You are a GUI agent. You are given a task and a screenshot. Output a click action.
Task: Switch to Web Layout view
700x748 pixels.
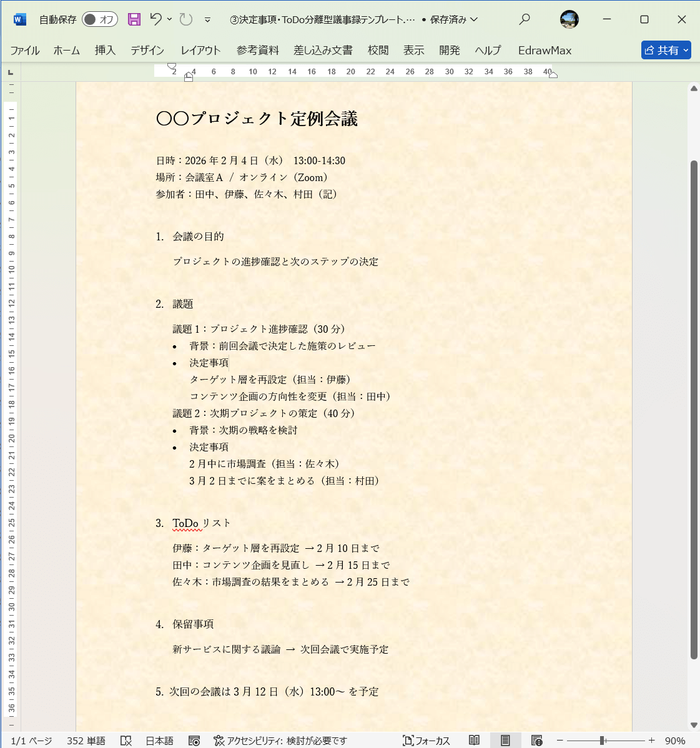coord(538,741)
